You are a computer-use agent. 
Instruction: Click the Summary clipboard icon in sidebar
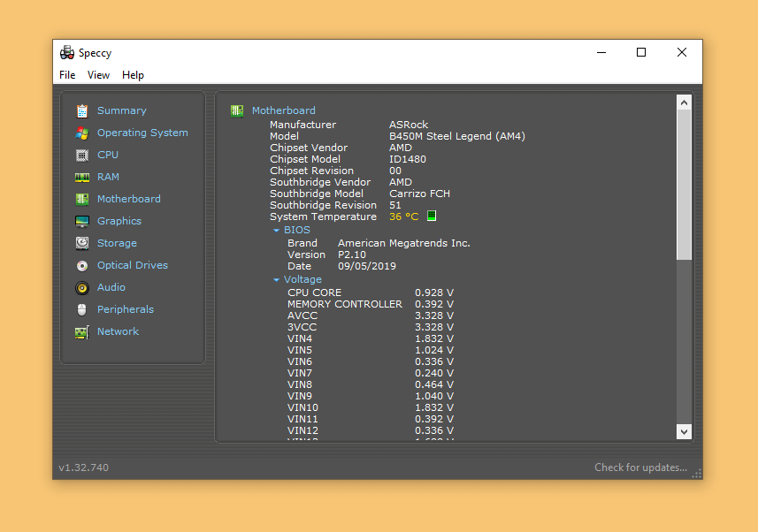click(x=82, y=110)
